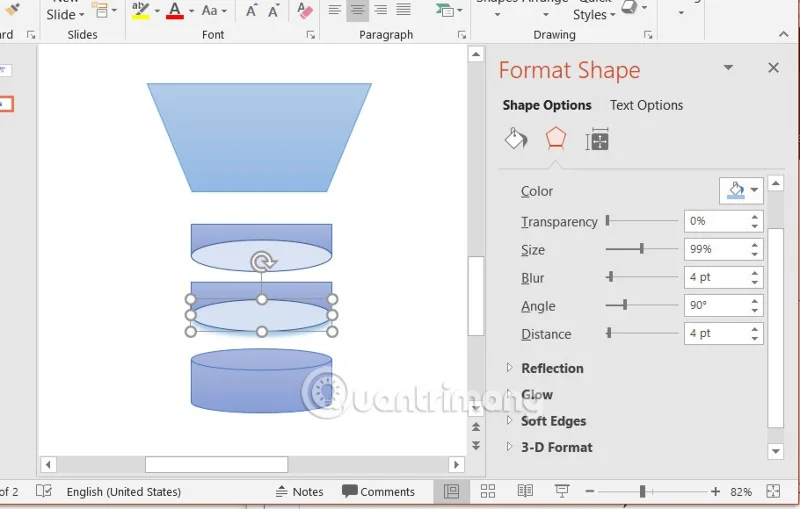Screen dimensions: 800x509
Task: Align text left
Action: coord(334,9)
